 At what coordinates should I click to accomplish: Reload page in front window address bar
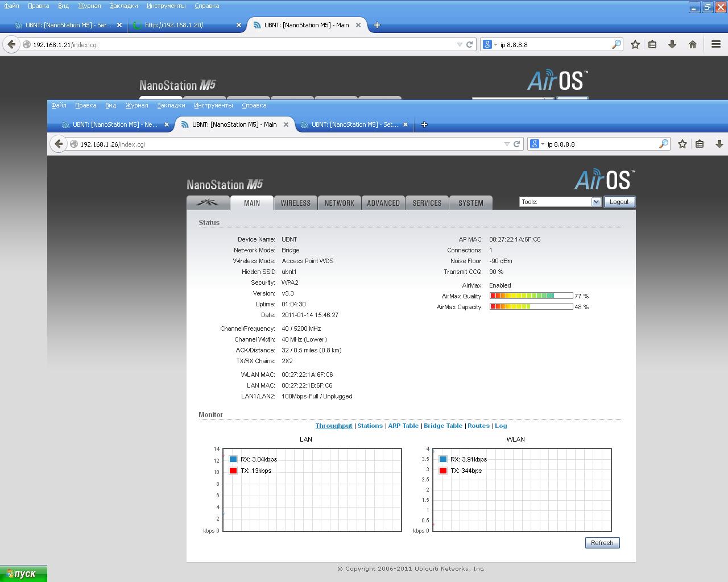[516, 144]
